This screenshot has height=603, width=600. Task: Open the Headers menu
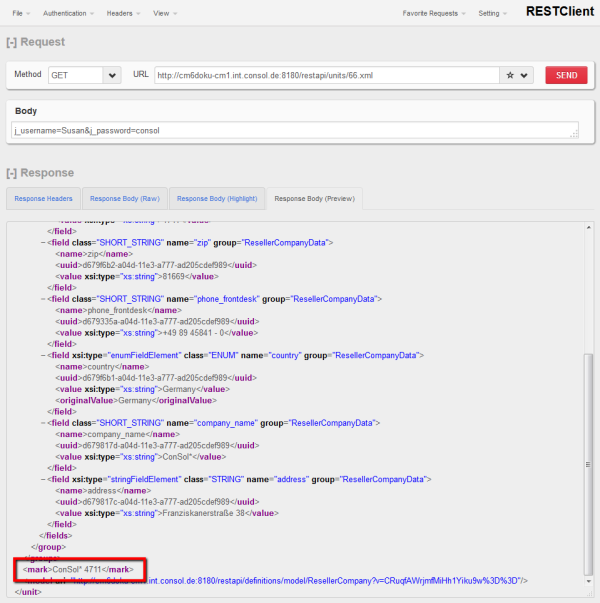[x=122, y=14]
